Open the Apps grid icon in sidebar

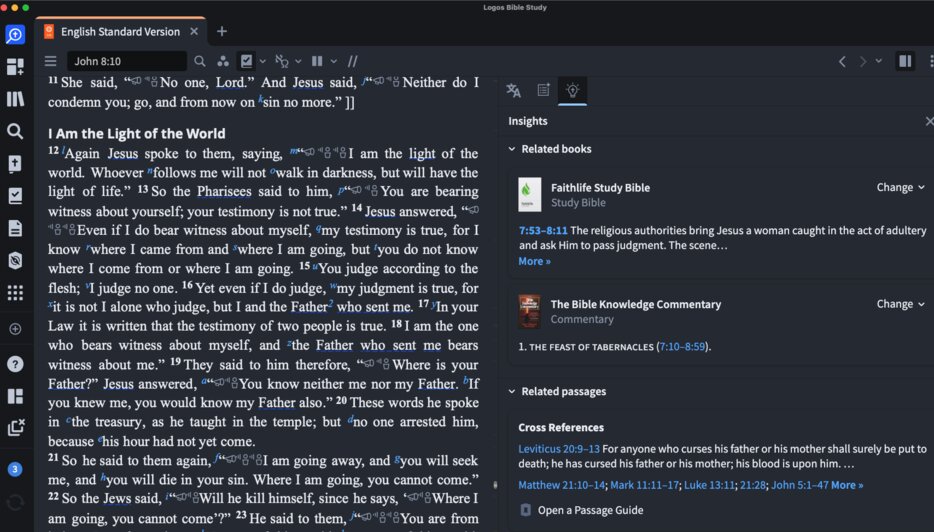[x=15, y=293]
